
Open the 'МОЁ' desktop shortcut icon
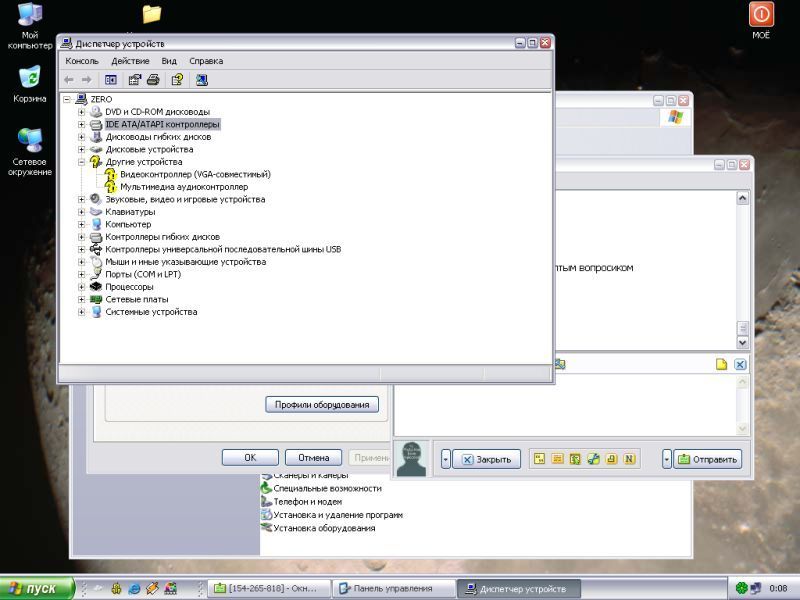click(761, 15)
